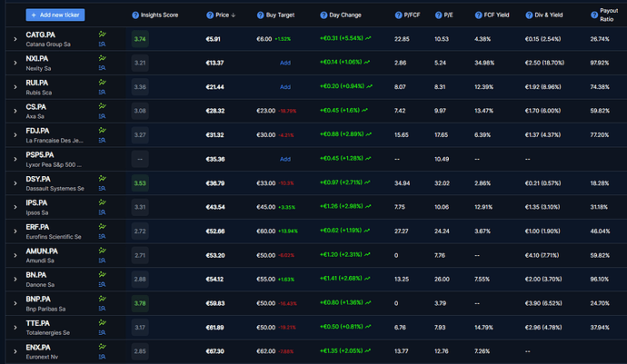Click the blue research icon for NXI.PA
Viewport: 627px width, 364px height.
coord(102,68)
